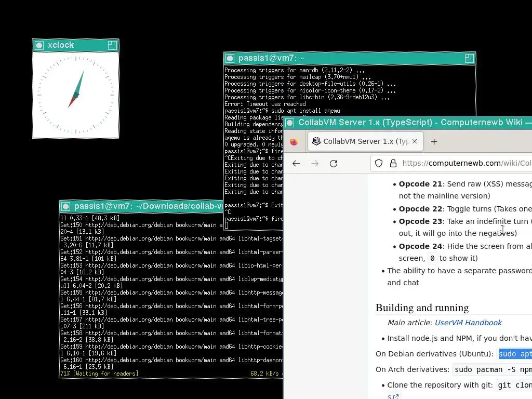Open the Firefox View icon
The image size is (532, 399).
point(294,141)
